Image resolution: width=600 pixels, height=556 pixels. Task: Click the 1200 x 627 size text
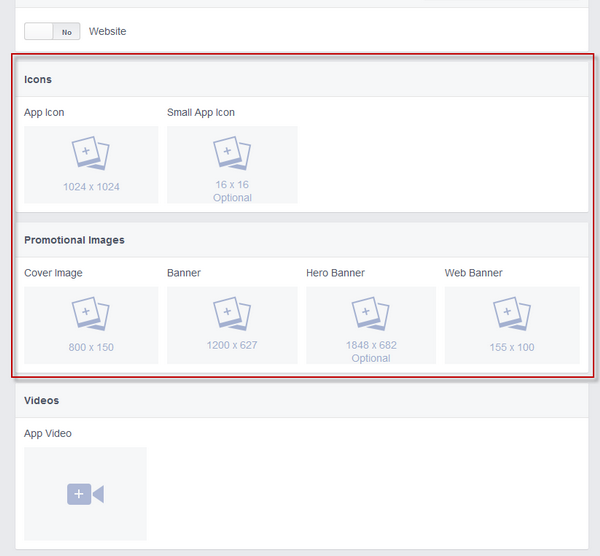pyautogui.click(x=232, y=346)
